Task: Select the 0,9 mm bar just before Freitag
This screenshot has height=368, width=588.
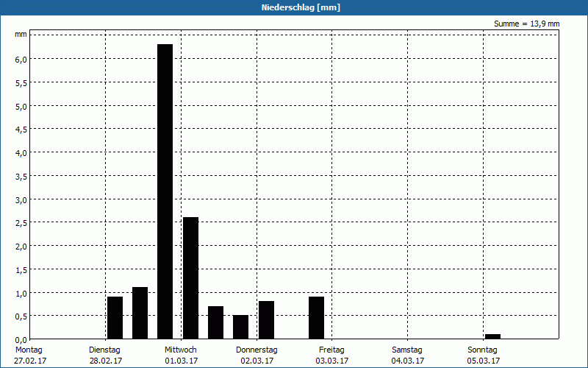Action: coord(317,318)
